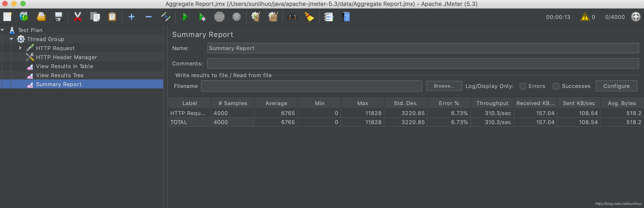Select View Results Tree item

coord(60,75)
